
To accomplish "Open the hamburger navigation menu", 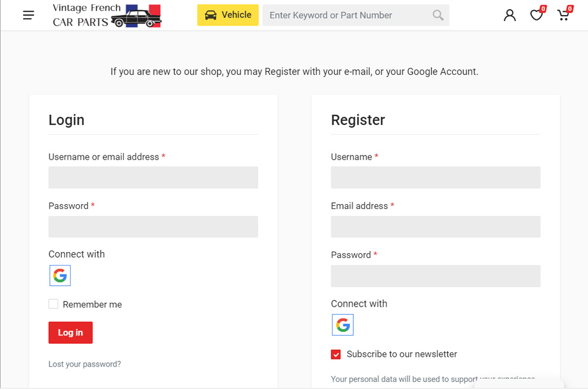I will pos(29,15).
